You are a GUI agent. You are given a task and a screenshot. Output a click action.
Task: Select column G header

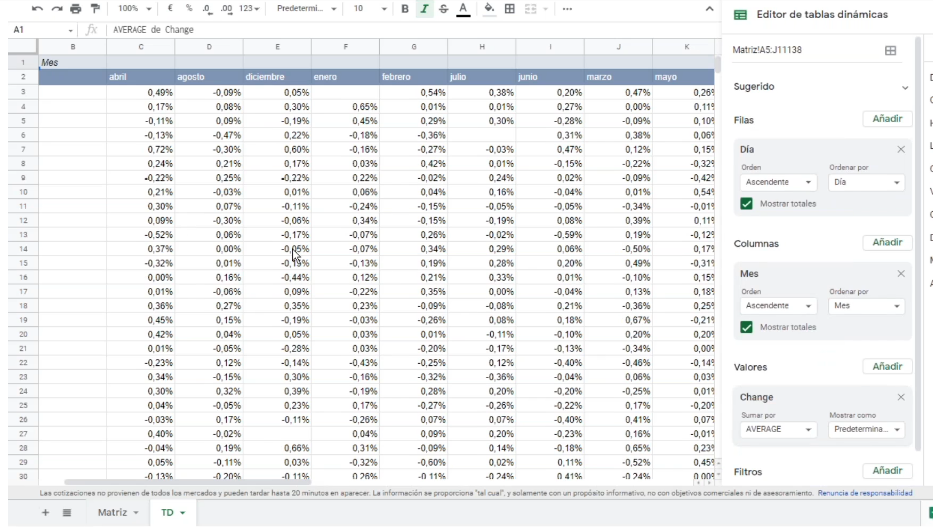coord(414,47)
